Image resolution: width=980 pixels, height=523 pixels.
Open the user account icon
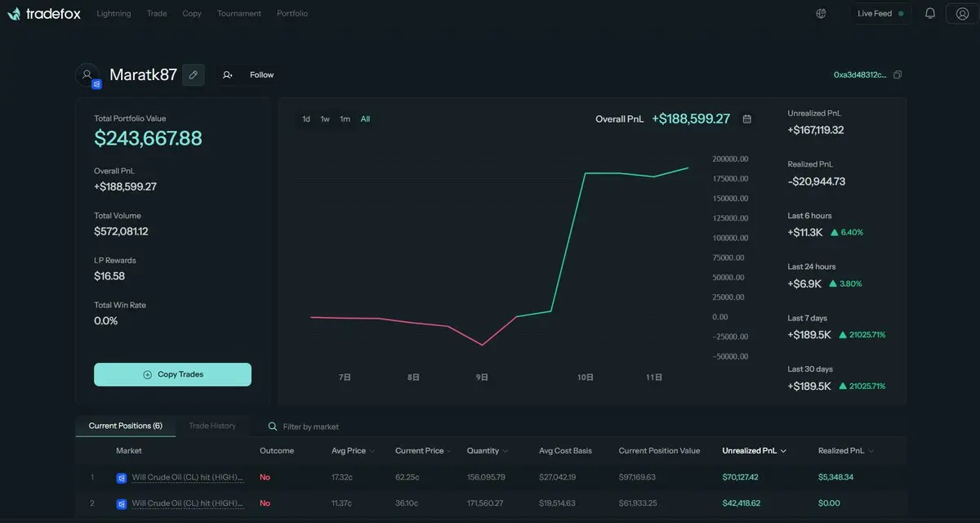[x=962, y=14]
